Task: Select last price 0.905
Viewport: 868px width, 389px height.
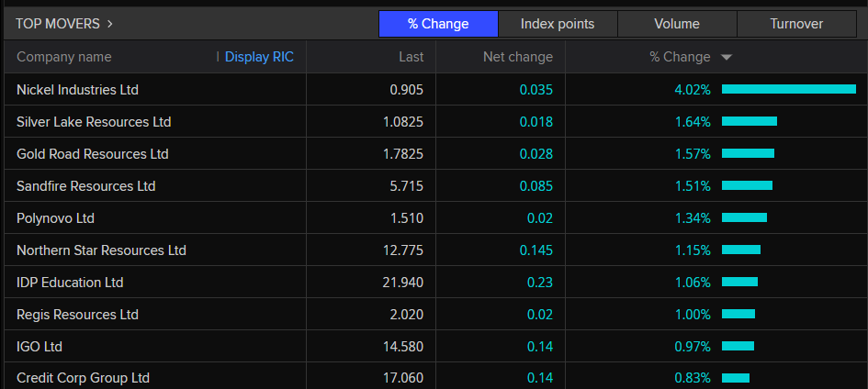Action: (x=407, y=90)
